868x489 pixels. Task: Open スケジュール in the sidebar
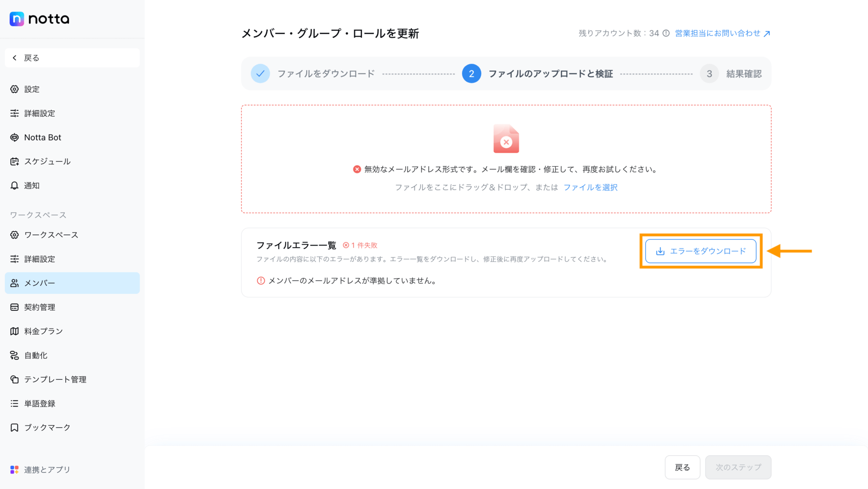coord(72,161)
